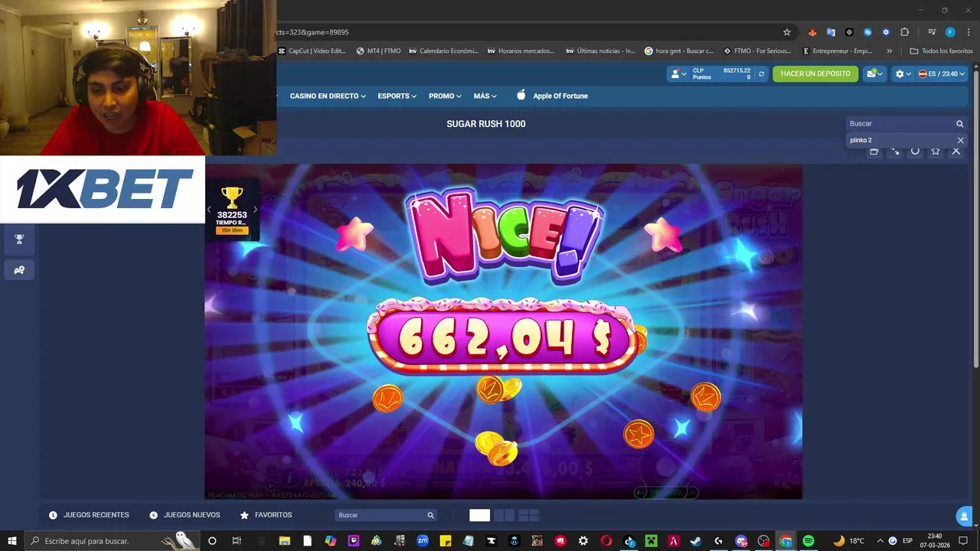This screenshot has height=551, width=980.
Task: Open the Windows notification center
Action: click(963, 541)
